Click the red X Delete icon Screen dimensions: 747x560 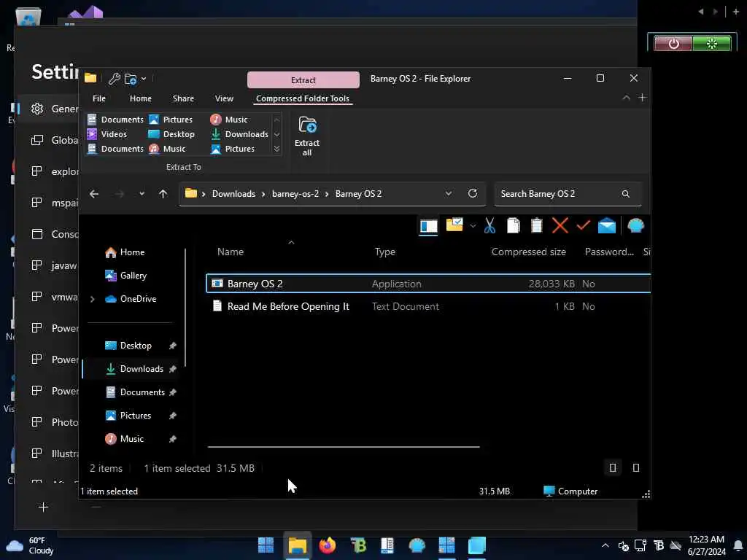click(x=560, y=226)
